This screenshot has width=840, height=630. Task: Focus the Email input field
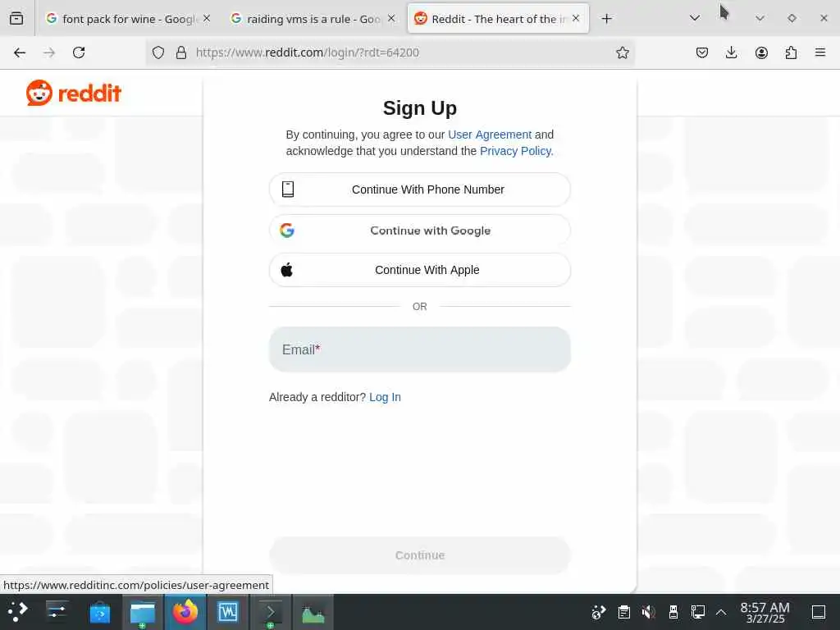click(x=420, y=349)
